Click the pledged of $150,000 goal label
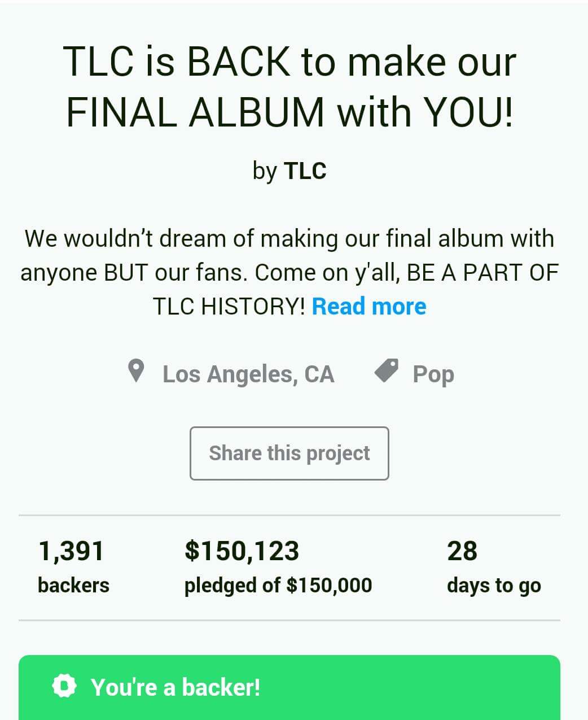The image size is (588, 720). [278, 585]
